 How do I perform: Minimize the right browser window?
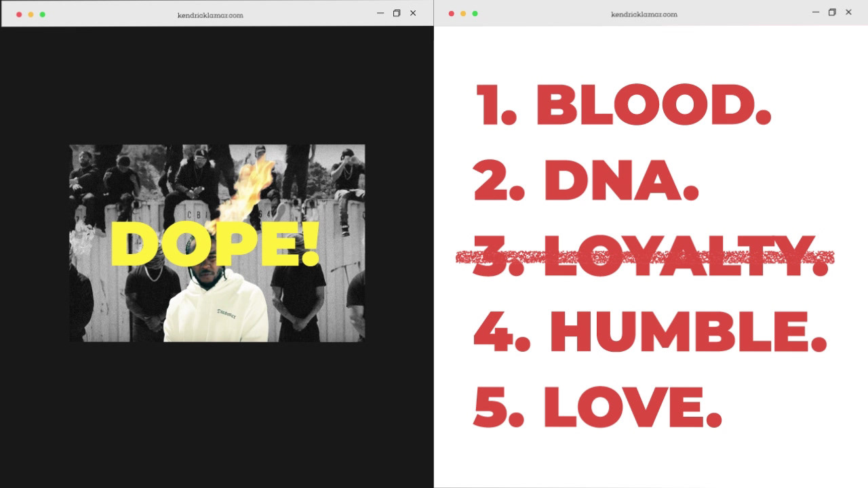[x=816, y=12]
